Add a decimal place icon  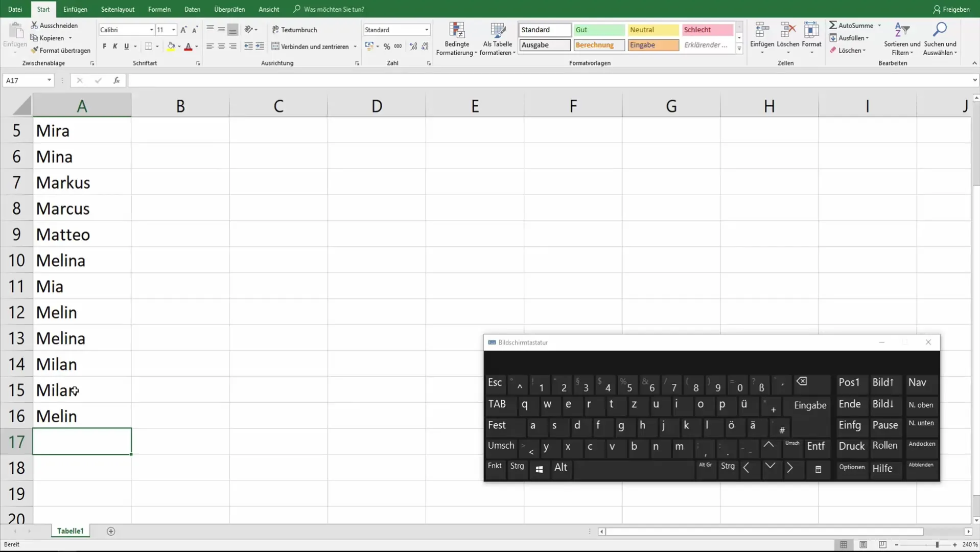click(413, 47)
